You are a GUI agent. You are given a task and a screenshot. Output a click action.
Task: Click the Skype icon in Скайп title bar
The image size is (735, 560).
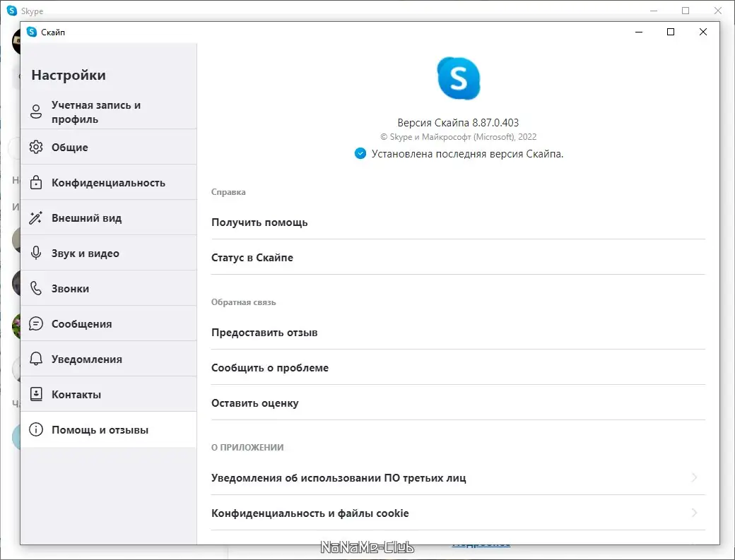click(x=31, y=32)
